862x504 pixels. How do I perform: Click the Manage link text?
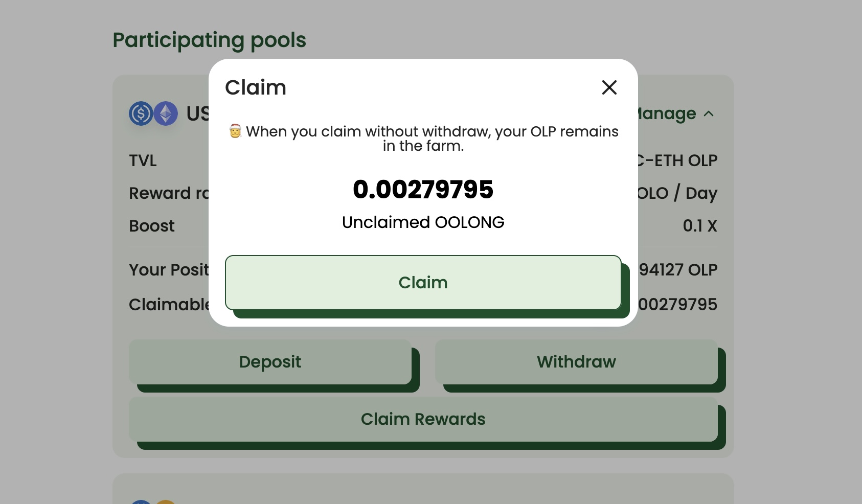tap(667, 113)
